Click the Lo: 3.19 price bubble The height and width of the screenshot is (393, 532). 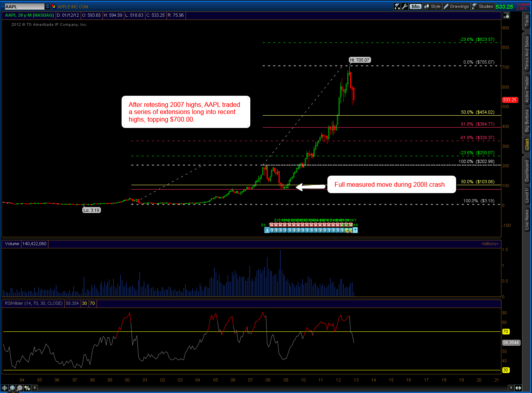click(x=91, y=210)
